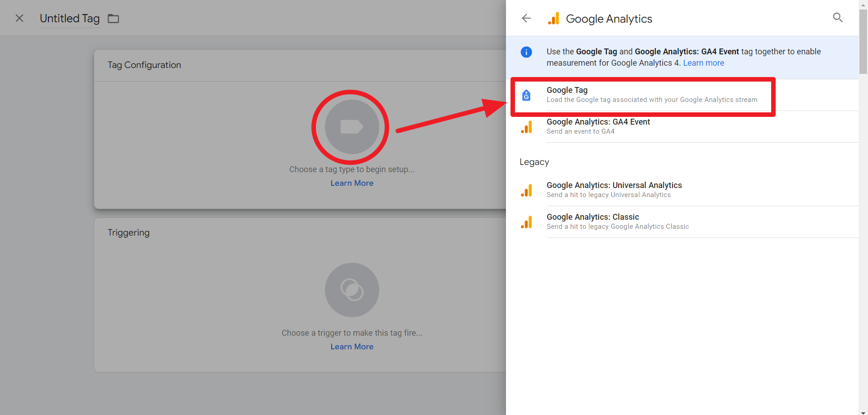Image resolution: width=868 pixels, height=415 pixels.
Task: Open Learn More under Triggering
Action: 352,347
